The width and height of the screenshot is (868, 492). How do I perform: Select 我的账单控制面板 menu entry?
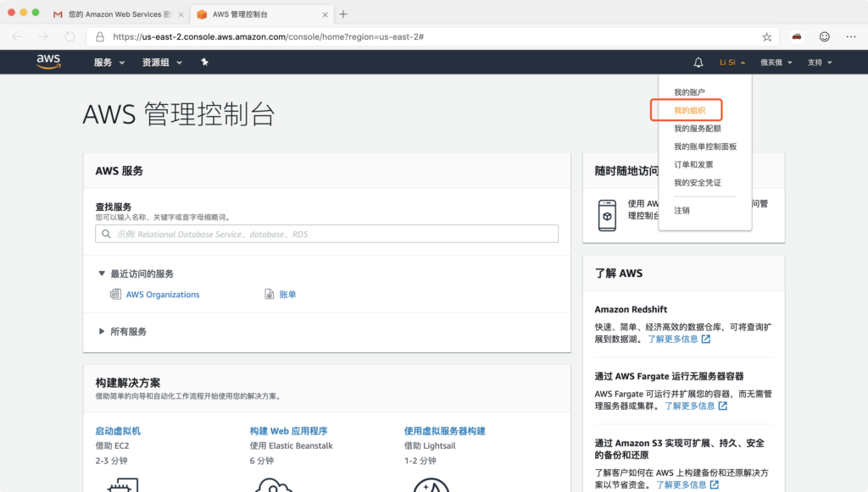(x=704, y=146)
